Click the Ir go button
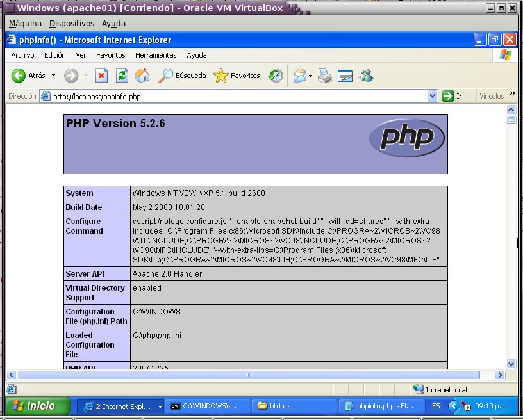The height and width of the screenshot is (420, 523). [x=452, y=96]
